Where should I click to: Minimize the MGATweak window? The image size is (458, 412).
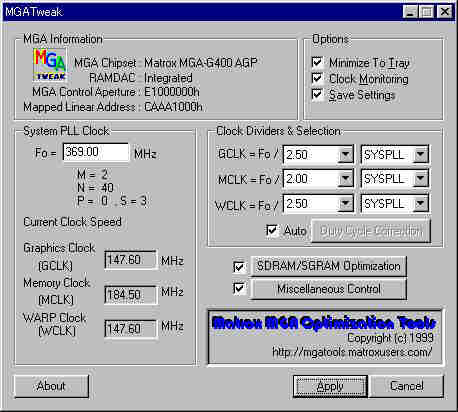[x=410, y=12]
